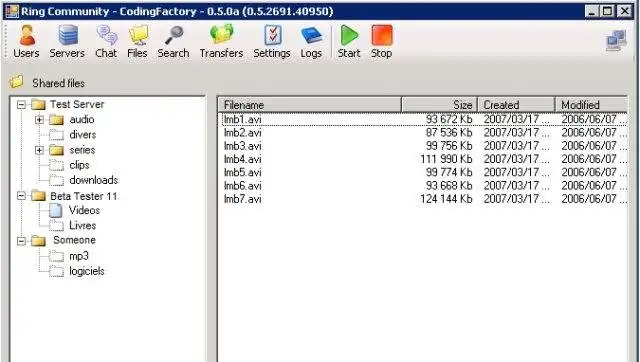Viewport: 640px width, 362px height.
Task: Select file lmb1.avi
Action: [242, 120]
